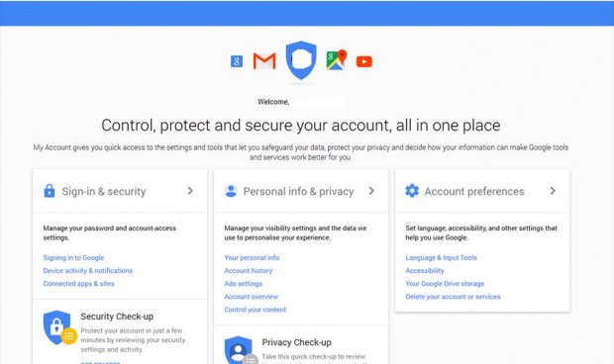Click the blue Google search icon

[x=237, y=61]
